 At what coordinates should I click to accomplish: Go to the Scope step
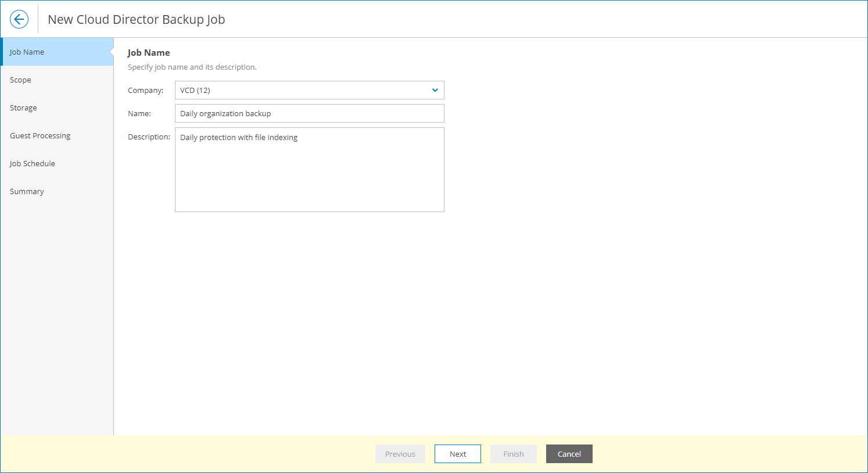(x=57, y=80)
